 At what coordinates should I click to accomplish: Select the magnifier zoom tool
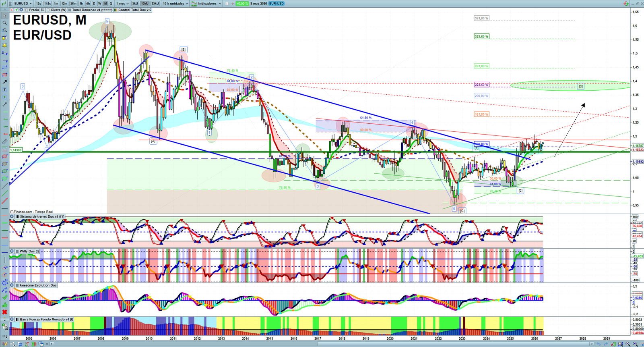point(5,23)
